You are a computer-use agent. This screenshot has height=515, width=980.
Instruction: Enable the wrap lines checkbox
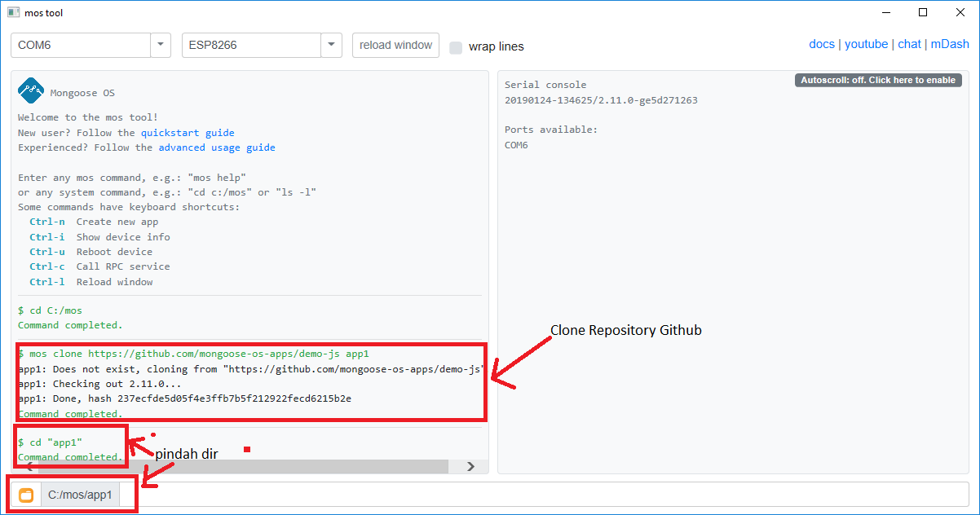[456, 47]
